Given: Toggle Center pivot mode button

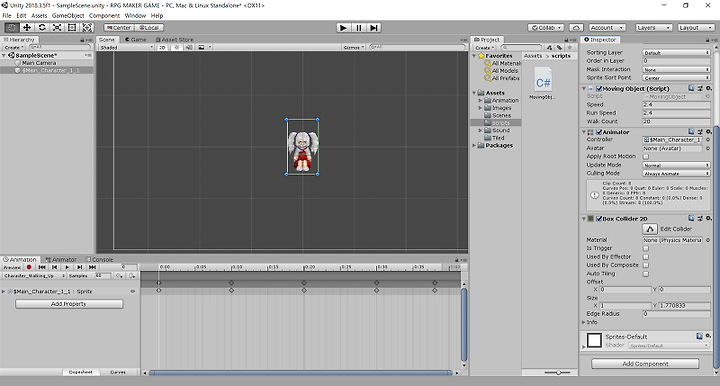Looking at the screenshot, I should pyautogui.click(x=119, y=28).
